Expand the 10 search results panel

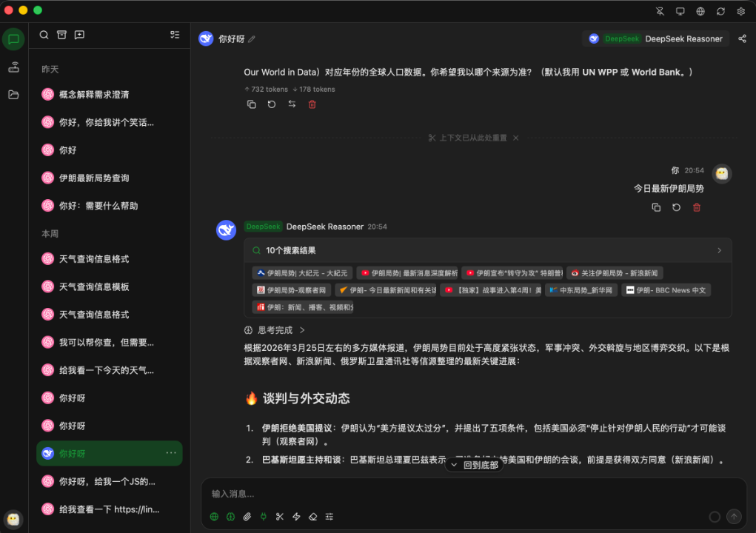point(717,250)
